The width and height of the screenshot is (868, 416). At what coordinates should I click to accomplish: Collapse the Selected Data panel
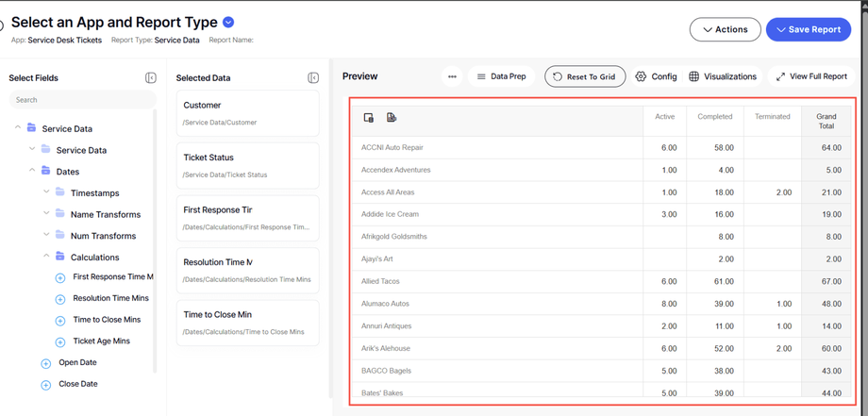(x=313, y=78)
